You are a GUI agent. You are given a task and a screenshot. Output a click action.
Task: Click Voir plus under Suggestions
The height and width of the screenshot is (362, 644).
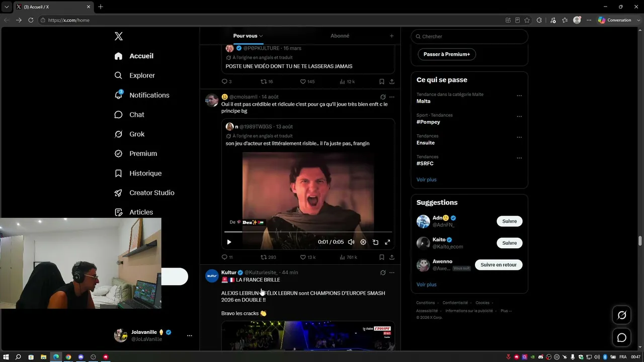[427, 285]
